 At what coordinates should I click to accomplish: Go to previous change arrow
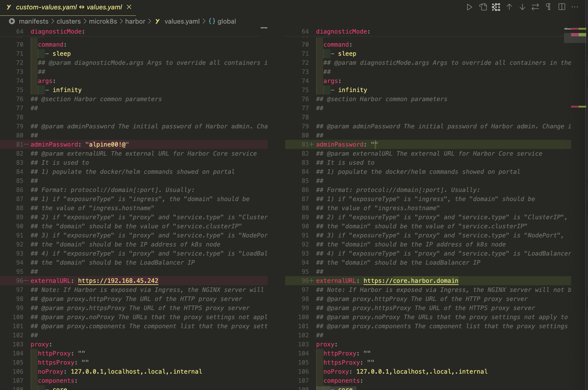(509, 7)
